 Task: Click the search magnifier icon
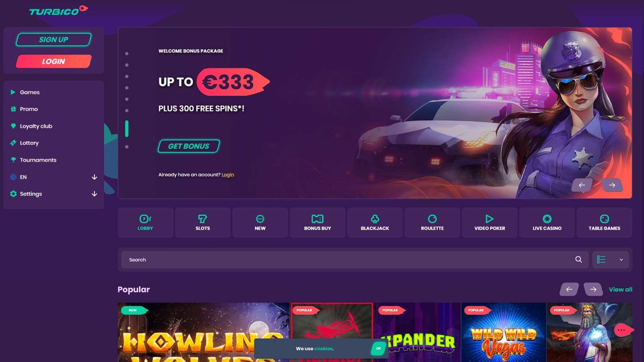coord(579,260)
